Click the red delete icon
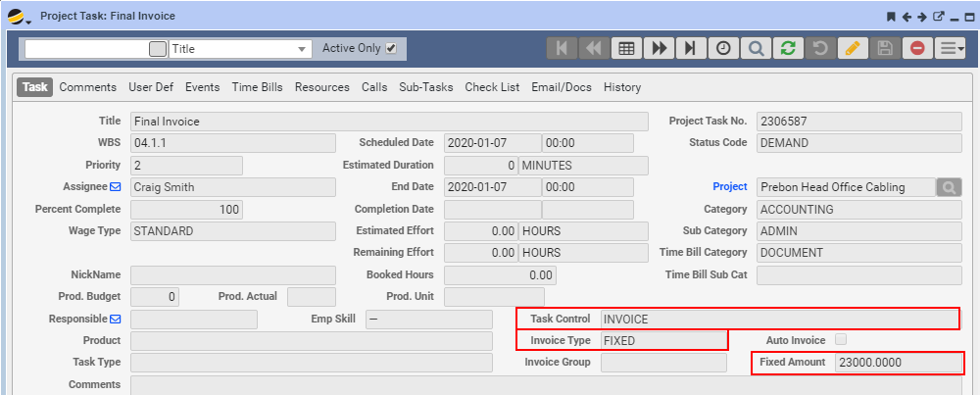 coord(917,48)
